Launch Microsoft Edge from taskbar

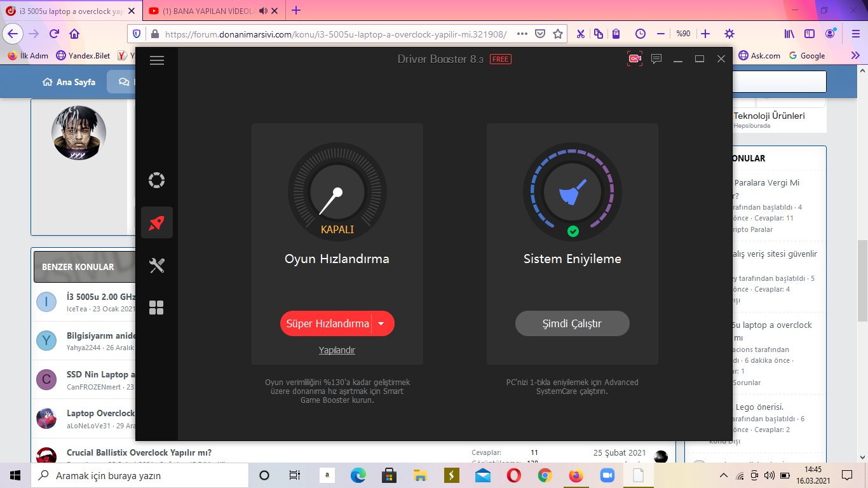[358, 475]
